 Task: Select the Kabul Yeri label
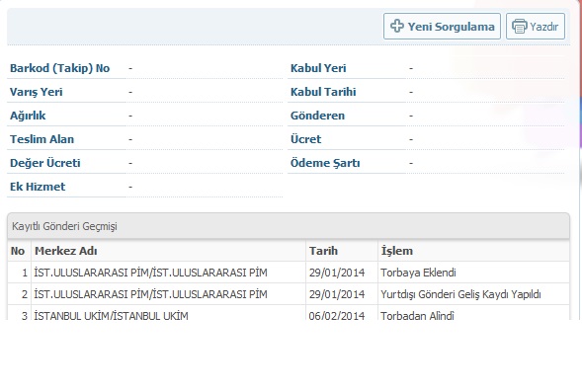(318, 68)
